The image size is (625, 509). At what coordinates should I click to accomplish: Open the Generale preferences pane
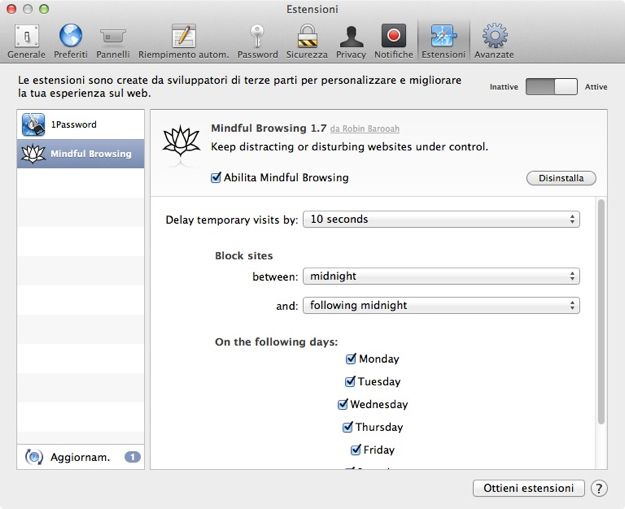click(26, 41)
